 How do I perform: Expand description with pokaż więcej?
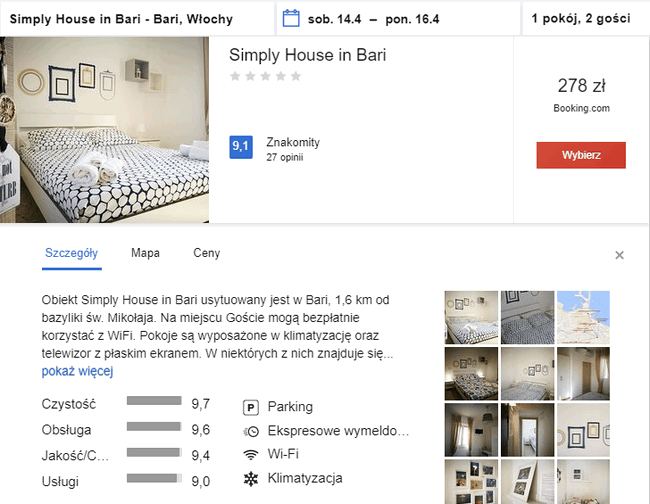pyautogui.click(x=77, y=371)
